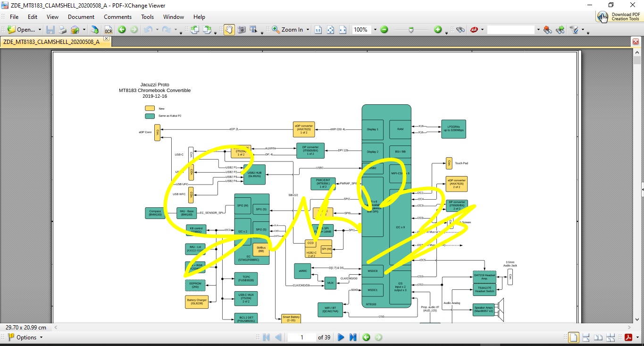The image size is (644, 346).
Task: Open the Edit menu
Action: [33, 17]
